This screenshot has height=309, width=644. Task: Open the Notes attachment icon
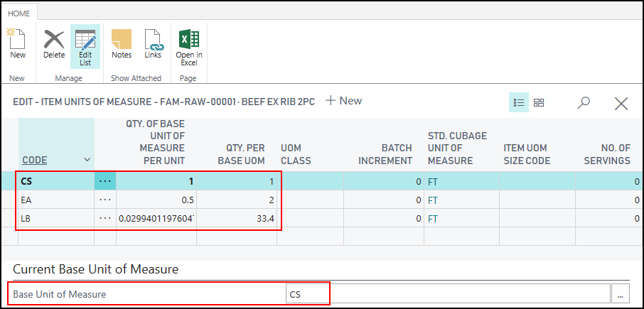pyautogui.click(x=122, y=43)
